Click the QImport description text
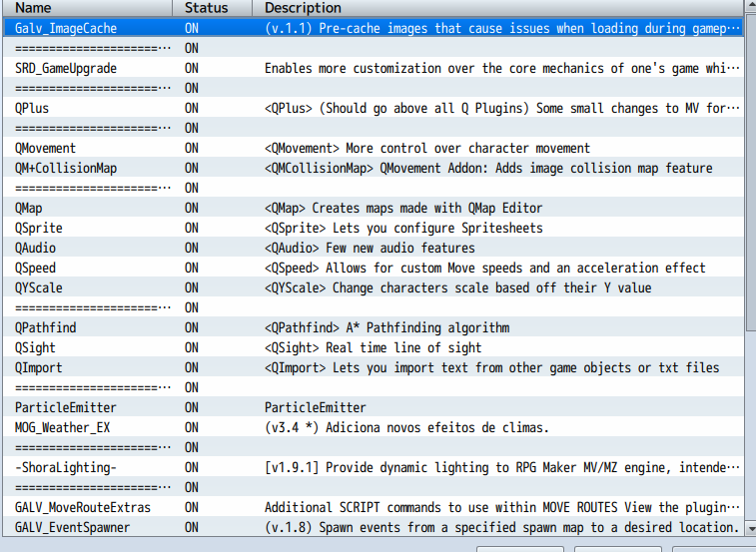The width and height of the screenshot is (756, 552). point(491,368)
